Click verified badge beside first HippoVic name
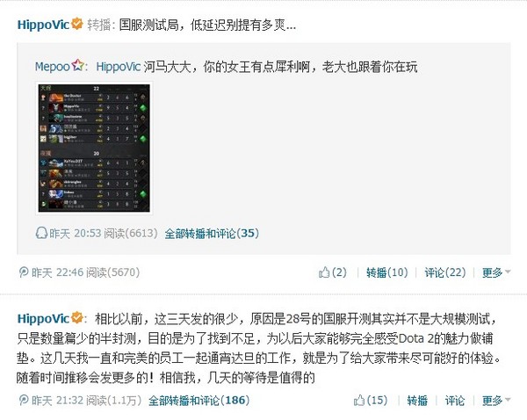527x420 pixels. click(76, 25)
